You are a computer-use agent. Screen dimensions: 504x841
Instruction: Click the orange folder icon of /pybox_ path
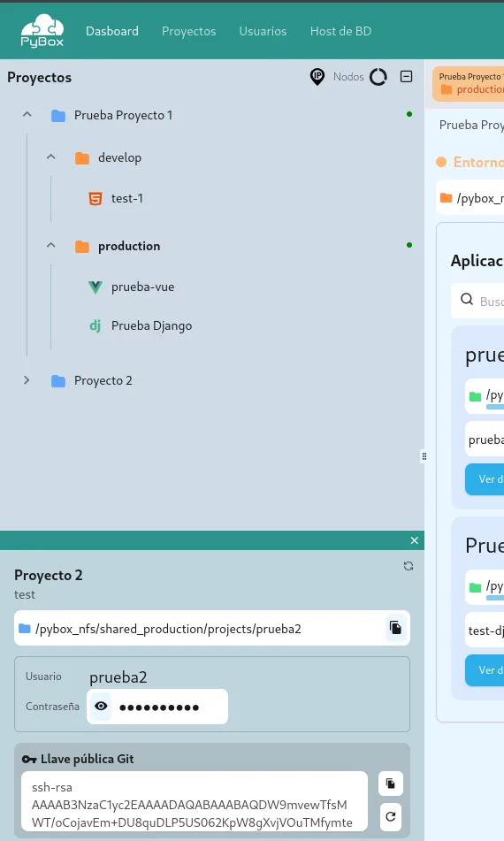pyautogui.click(x=447, y=198)
